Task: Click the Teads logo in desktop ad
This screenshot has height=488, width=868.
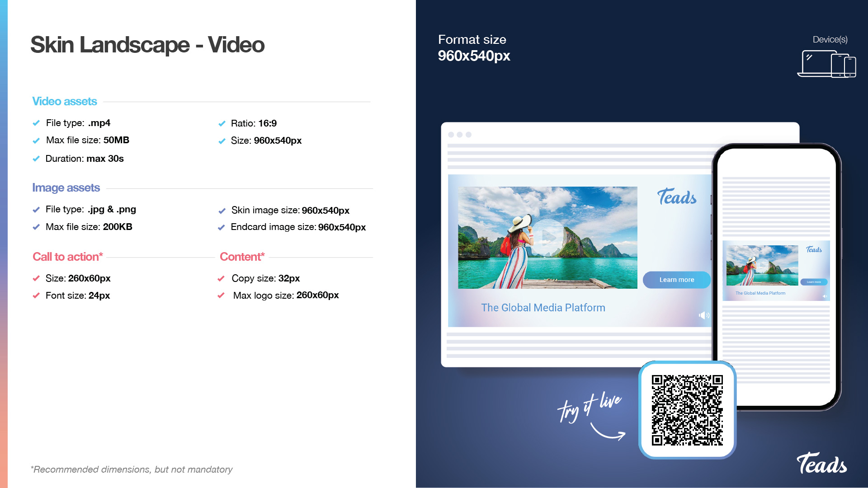Action: pyautogui.click(x=677, y=197)
